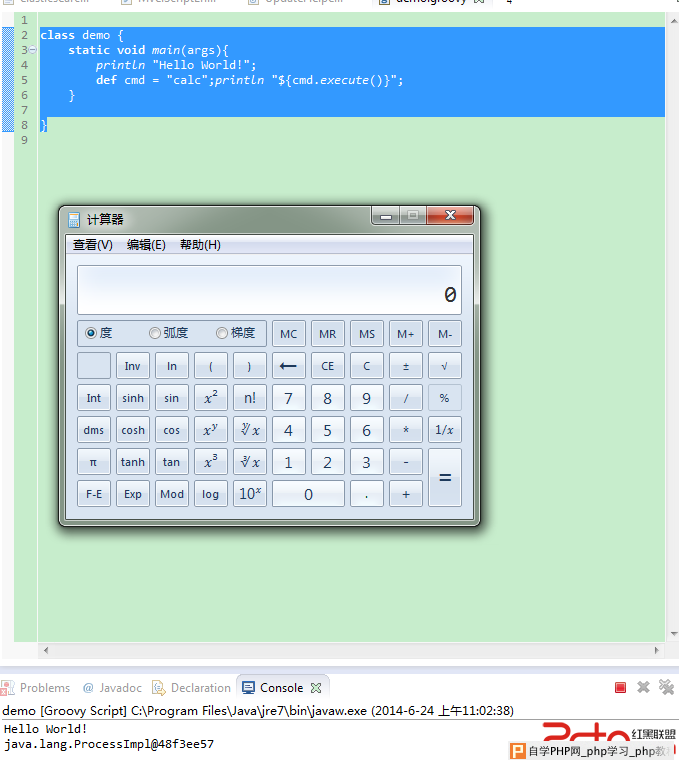The width and height of the screenshot is (679, 765).
Task: Open the 编辑(E) calculator menu
Action: [146, 245]
